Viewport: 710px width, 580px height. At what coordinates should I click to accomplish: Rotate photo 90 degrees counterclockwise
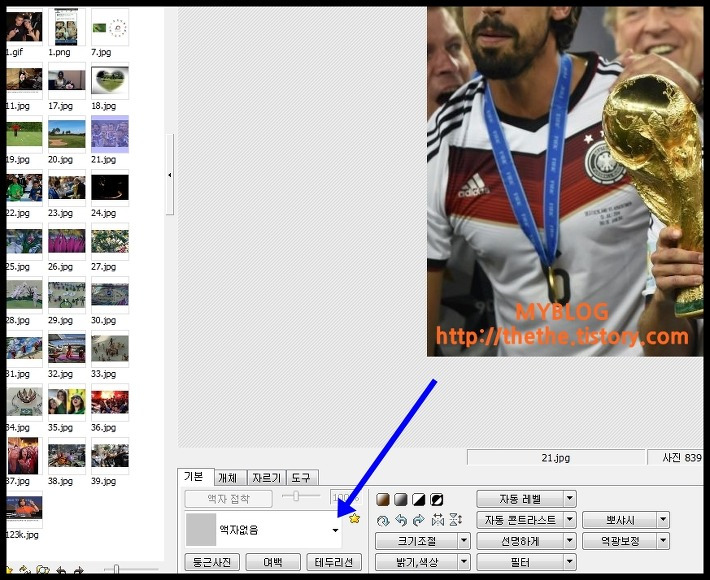[x=401, y=520]
